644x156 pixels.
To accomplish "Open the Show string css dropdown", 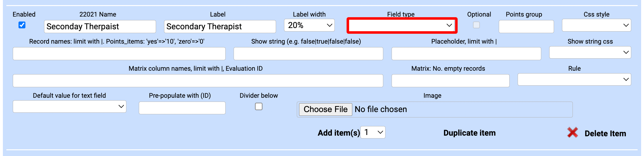I will pos(590,53).
